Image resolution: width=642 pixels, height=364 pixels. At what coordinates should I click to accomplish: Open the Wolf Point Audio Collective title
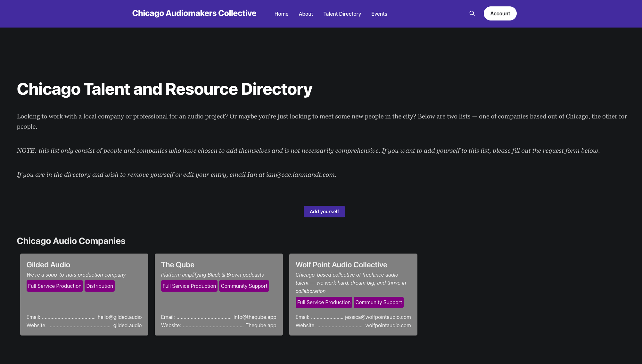pyautogui.click(x=342, y=265)
